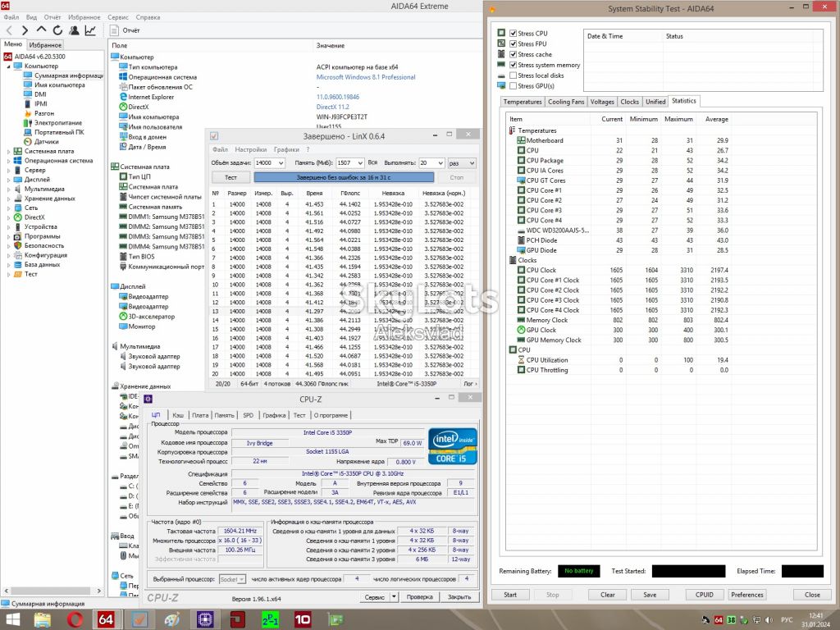
Task: Refresh the AIDA64 page with the refresh icon
Action: (x=57, y=30)
